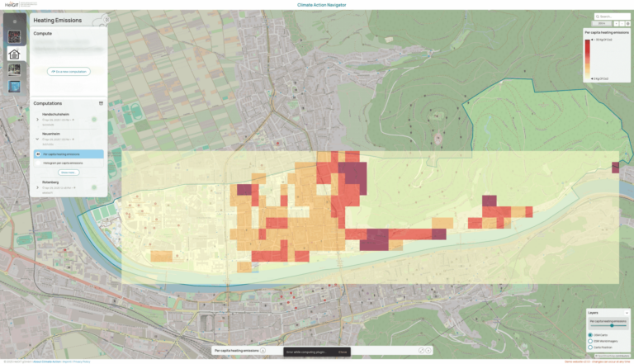Screen dimensions: 634x364
Task: Click the Go to new computation button
Action: [68, 72]
